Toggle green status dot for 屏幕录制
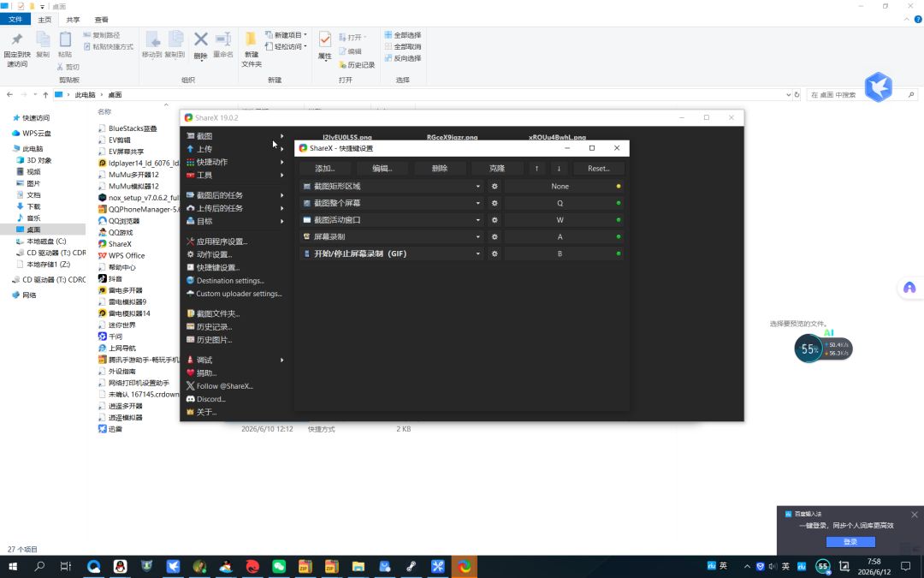Screen dimensions: 924x578 point(619,236)
